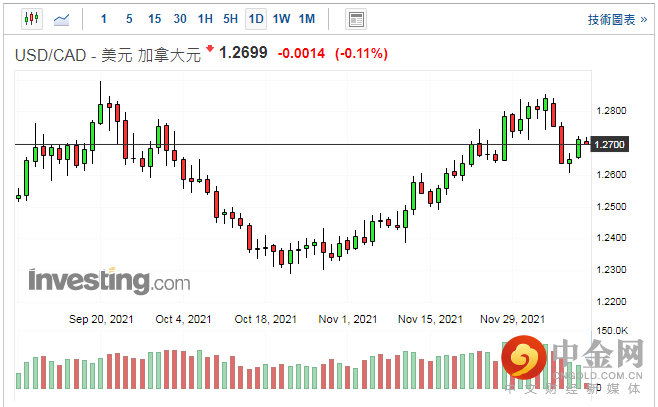Select the candlestick chart type icon

pyautogui.click(x=32, y=19)
